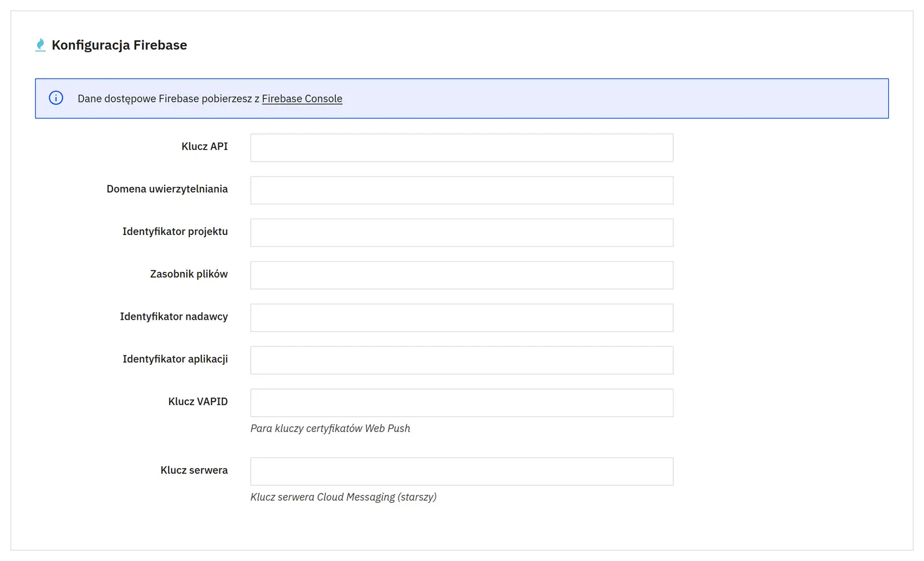Click the Zasobnik plików label
Screen dimensions: 924x561
click(x=189, y=274)
